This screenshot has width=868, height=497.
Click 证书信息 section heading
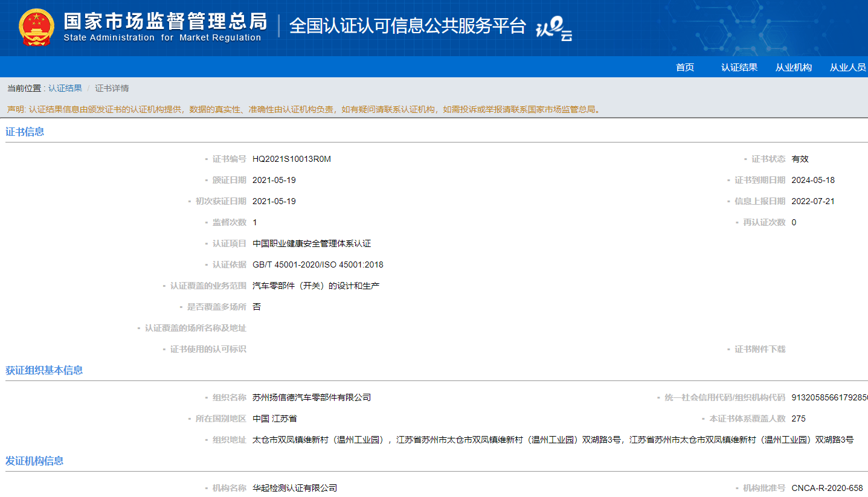25,132
